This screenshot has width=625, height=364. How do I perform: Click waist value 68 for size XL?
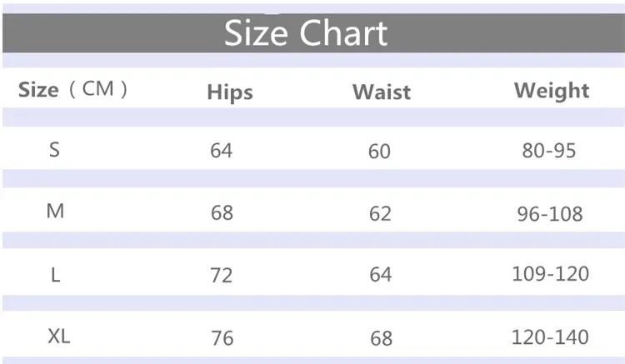(x=381, y=339)
